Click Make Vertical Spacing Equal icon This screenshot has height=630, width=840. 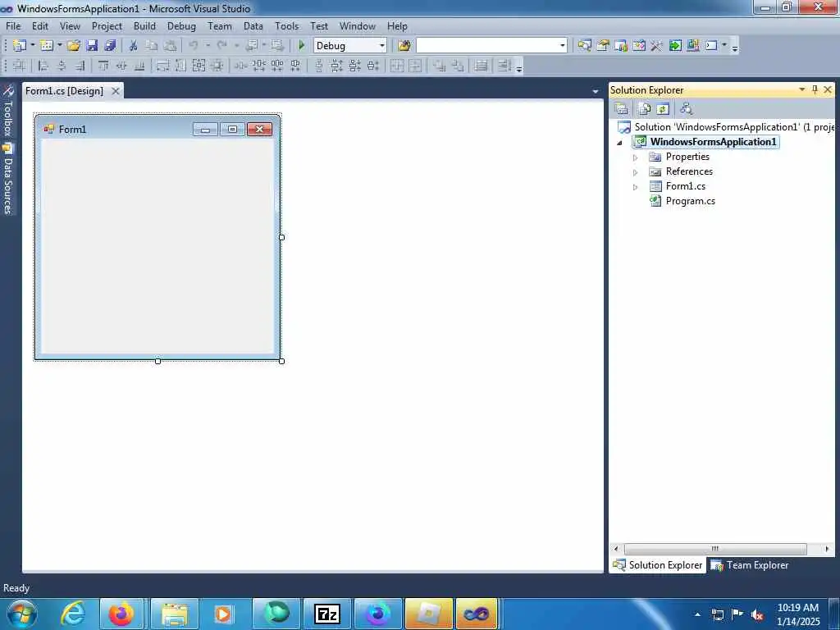(x=318, y=66)
